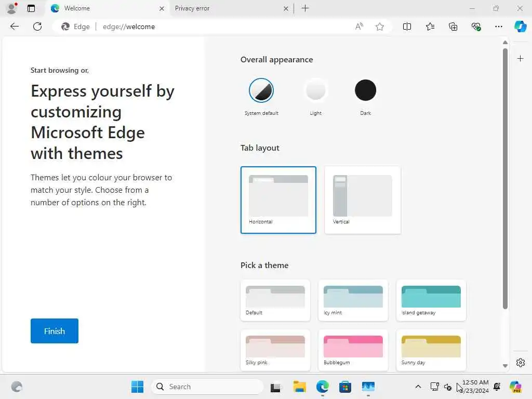The height and width of the screenshot is (399, 532).
Task: Close the Privacy error tab
Action: coord(286,8)
